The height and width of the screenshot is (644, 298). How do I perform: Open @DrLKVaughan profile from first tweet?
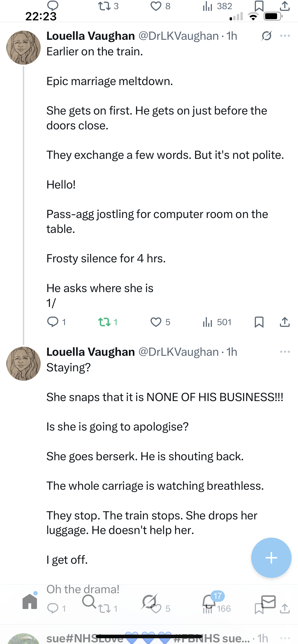[178, 36]
